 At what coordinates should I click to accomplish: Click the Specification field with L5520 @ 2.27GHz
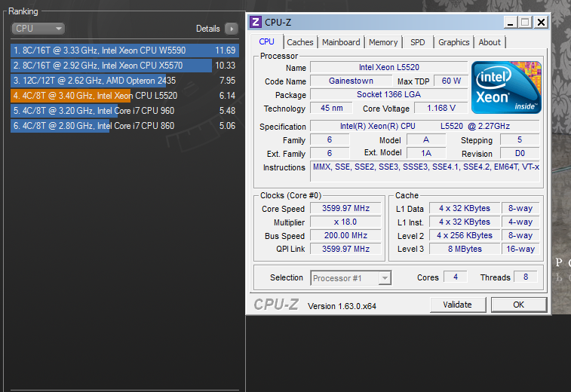(425, 127)
